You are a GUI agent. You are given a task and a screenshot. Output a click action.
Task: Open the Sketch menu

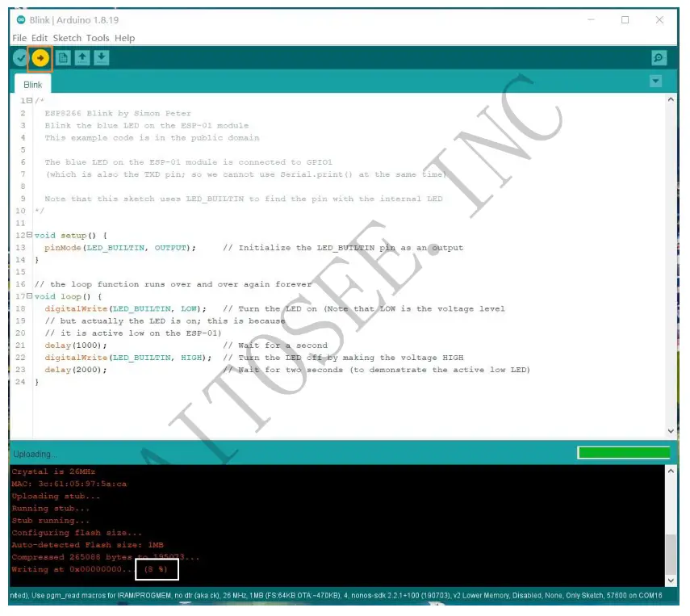pos(69,38)
